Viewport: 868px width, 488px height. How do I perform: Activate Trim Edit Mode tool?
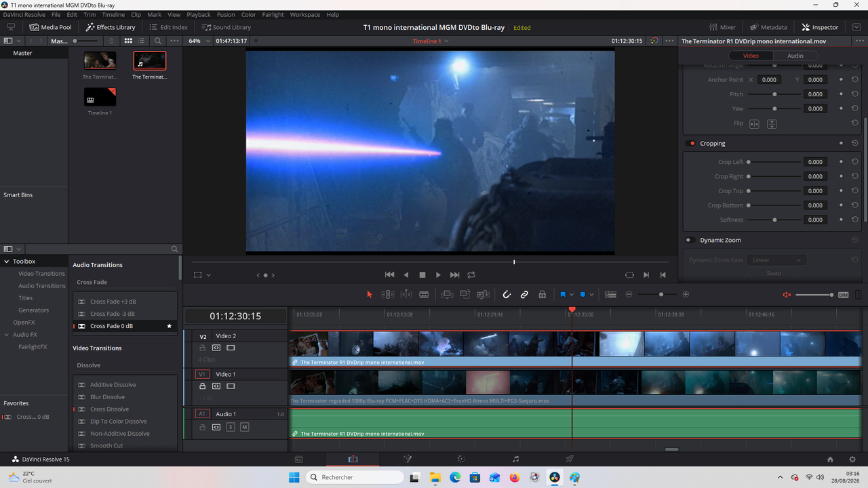tap(388, 294)
